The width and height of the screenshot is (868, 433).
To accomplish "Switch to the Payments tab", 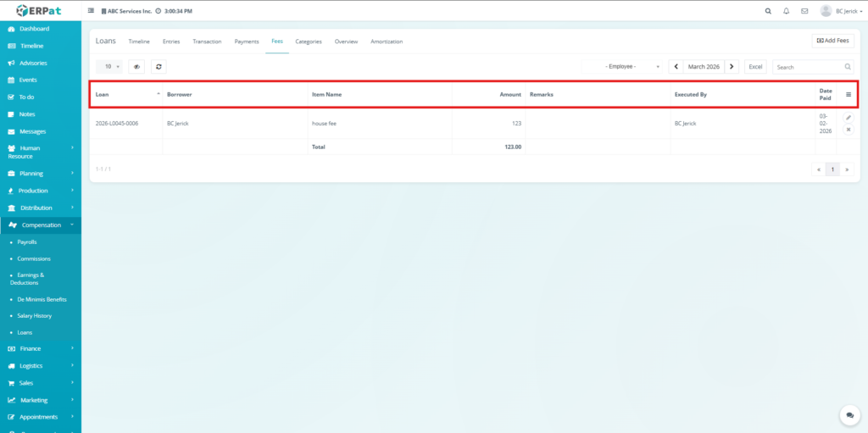I will click(x=247, y=42).
